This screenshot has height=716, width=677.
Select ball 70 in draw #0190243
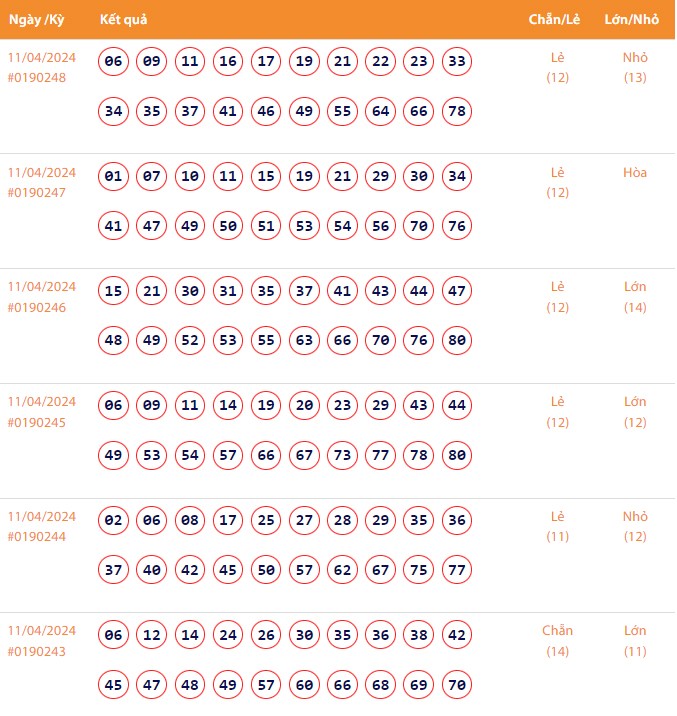(457, 684)
